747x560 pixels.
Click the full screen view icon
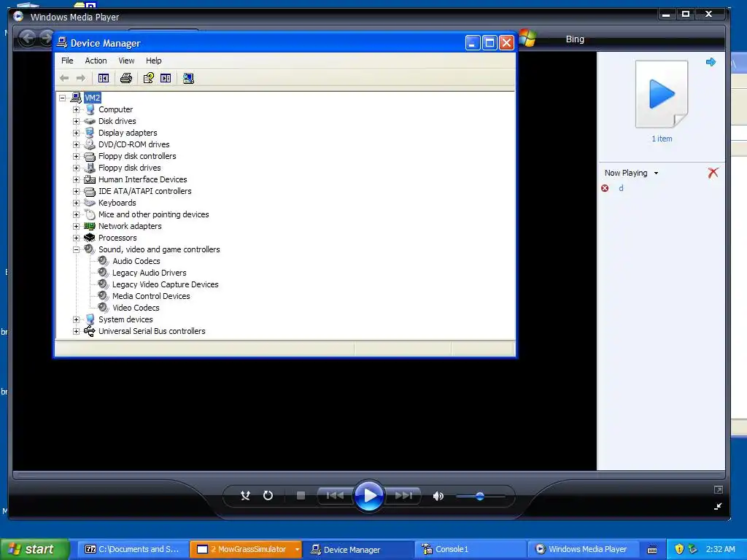tap(719, 489)
